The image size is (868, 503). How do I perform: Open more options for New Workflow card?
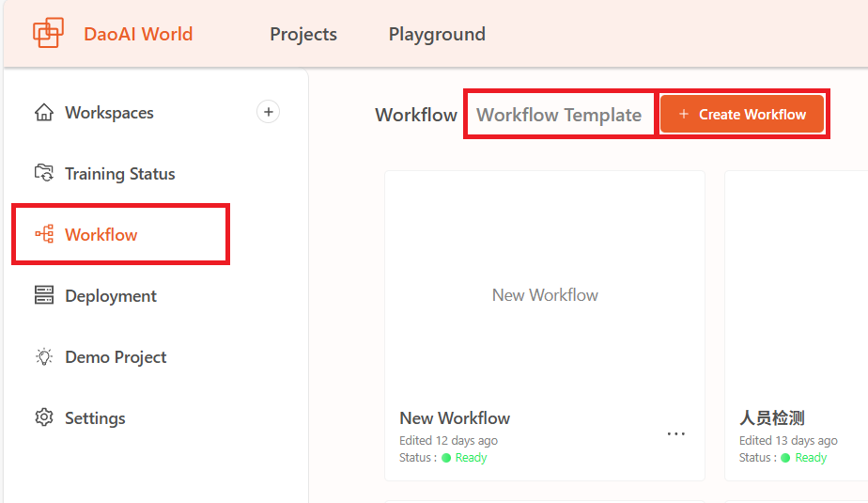pyautogui.click(x=676, y=433)
